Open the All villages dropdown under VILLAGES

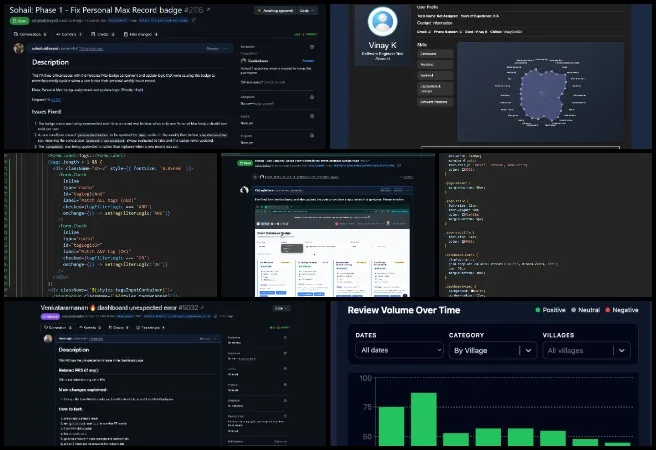pyautogui.click(x=586, y=350)
